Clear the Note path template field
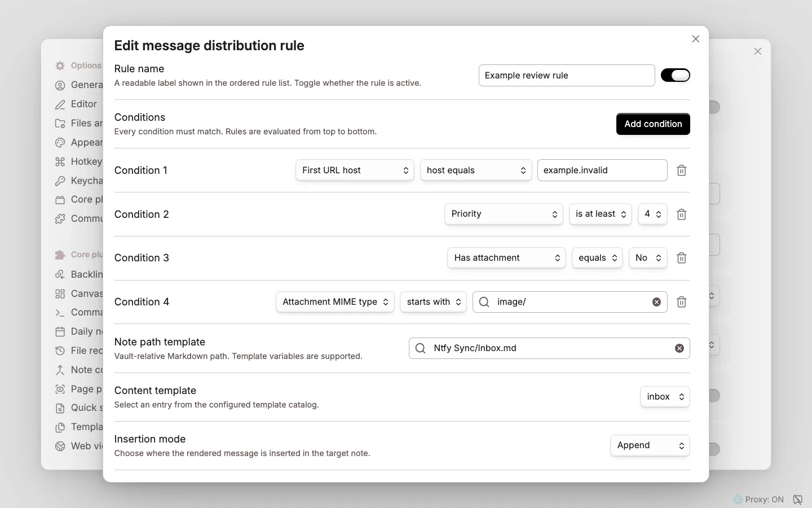Image resolution: width=812 pixels, height=508 pixels. tap(679, 348)
